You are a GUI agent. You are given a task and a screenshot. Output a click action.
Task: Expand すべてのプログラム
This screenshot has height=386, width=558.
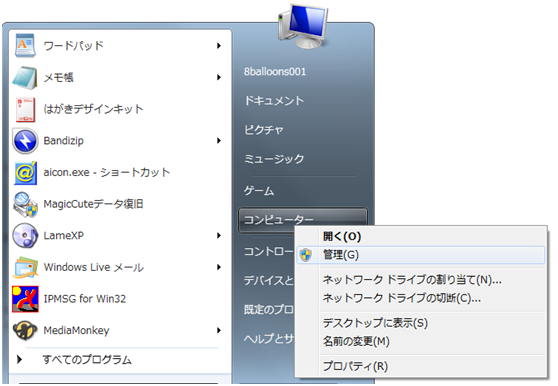tap(74, 360)
